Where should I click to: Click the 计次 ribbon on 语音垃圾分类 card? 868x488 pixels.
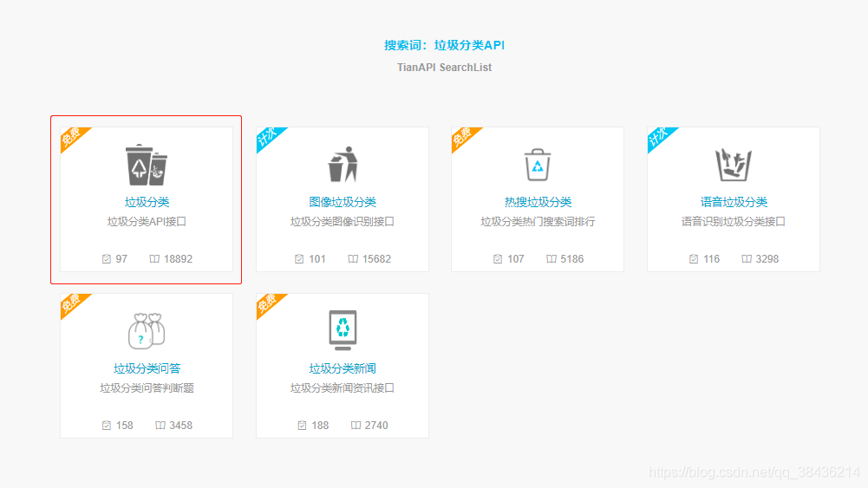659,137
